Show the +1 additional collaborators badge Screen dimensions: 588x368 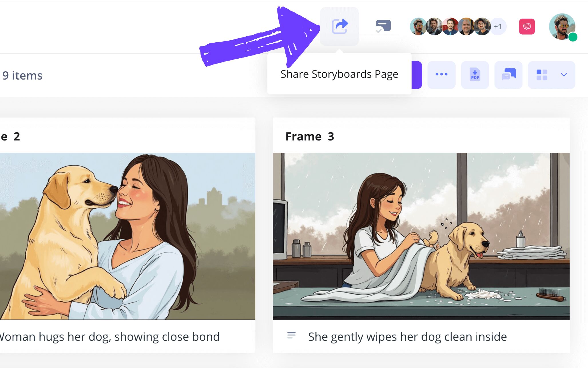tap(498, 27)
